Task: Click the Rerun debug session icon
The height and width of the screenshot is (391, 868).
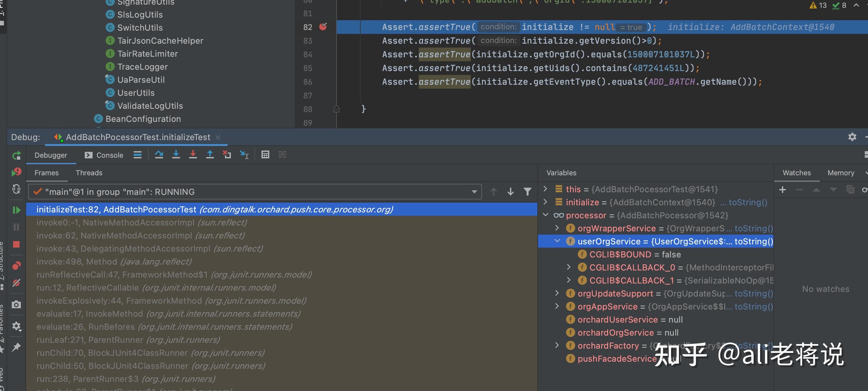Action: coord(16,155)
